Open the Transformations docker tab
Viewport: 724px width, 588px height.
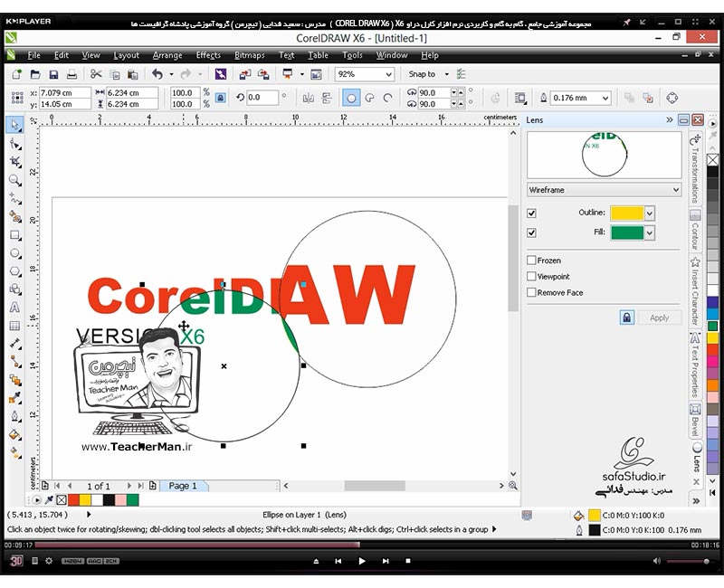pyautogui.click(x=695, y=168)
